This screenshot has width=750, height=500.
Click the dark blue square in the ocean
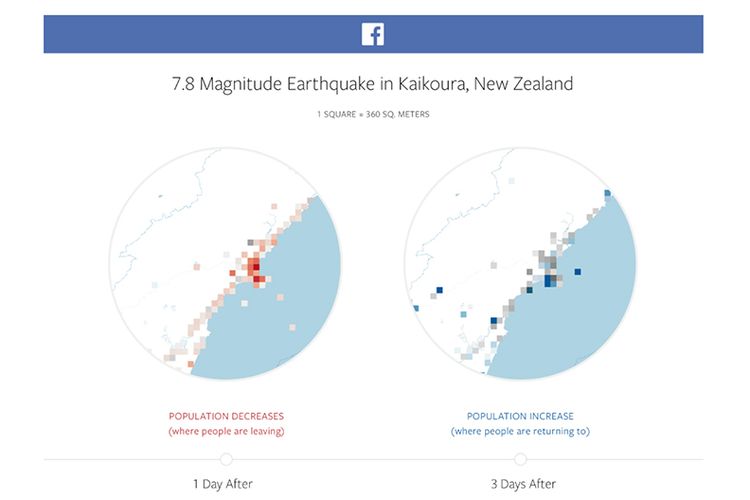(x=578, y=272)
